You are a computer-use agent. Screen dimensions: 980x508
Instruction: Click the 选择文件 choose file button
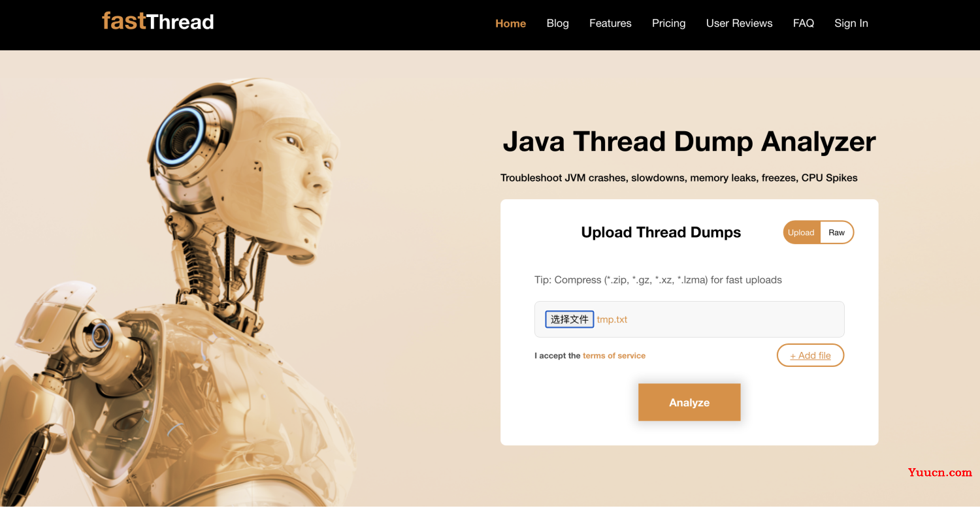coord(570,319)
